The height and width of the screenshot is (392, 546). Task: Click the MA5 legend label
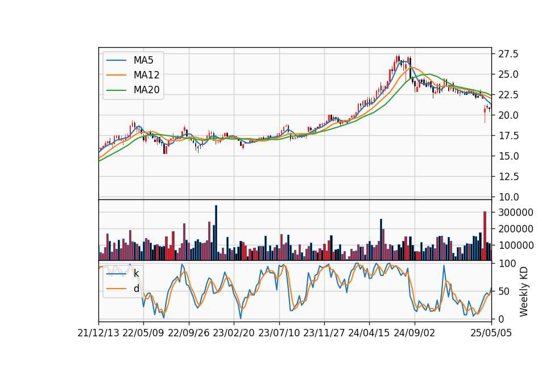(143, 60)
